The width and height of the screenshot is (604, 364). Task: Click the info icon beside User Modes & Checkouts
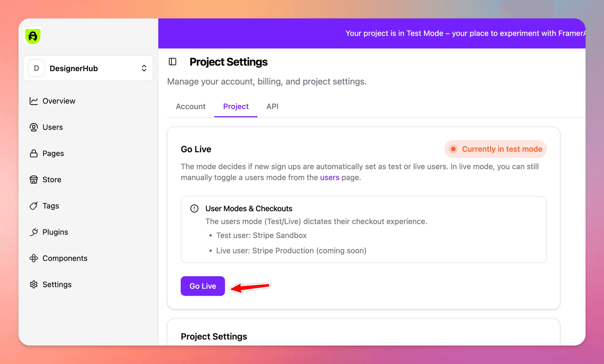pos(194,209)
